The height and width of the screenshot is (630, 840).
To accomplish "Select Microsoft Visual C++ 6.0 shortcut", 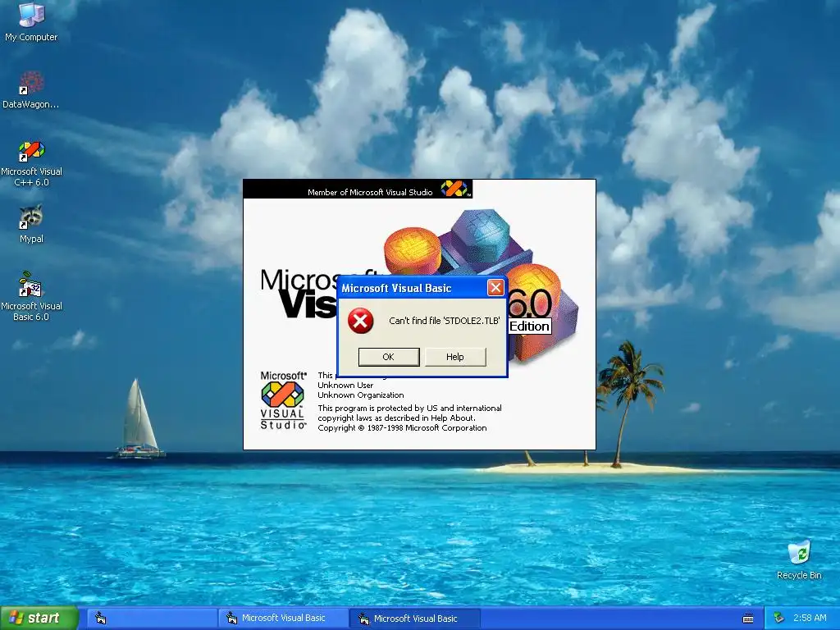I will [31, 163].
